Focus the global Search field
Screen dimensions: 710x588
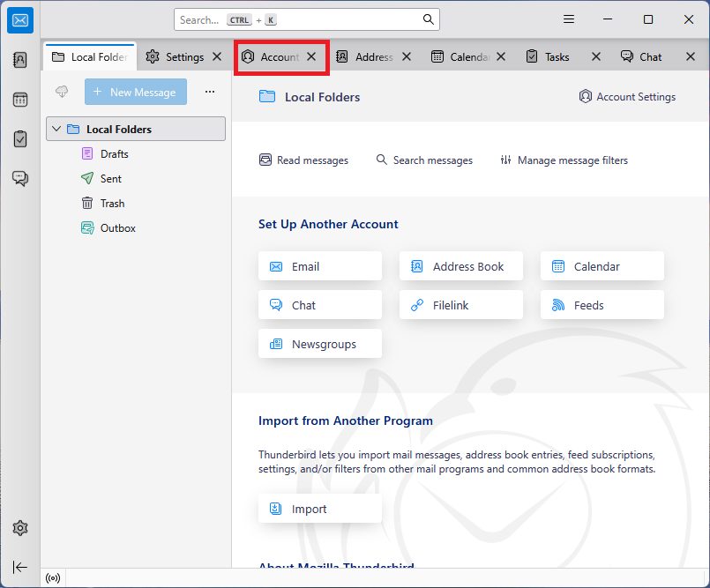pyautogui.click(x=307, y=19)
